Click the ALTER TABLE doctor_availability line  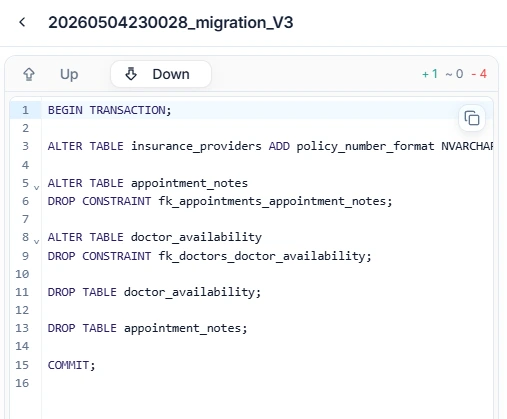(155, 237)
